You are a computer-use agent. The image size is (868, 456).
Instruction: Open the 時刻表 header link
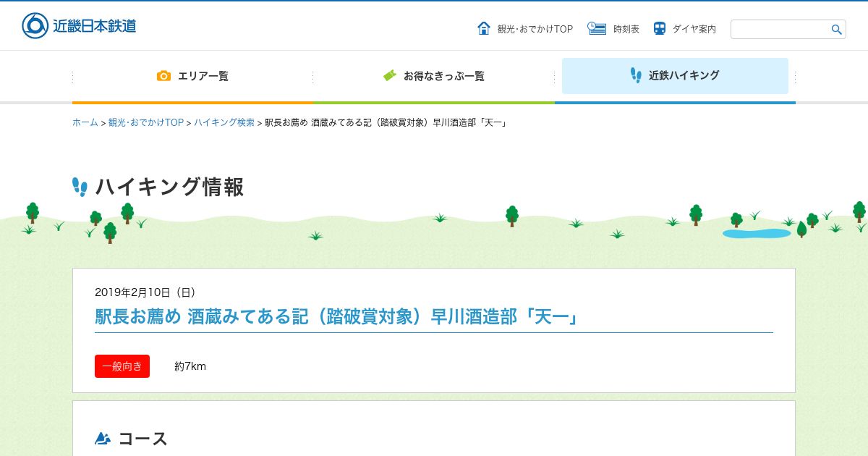626,29
